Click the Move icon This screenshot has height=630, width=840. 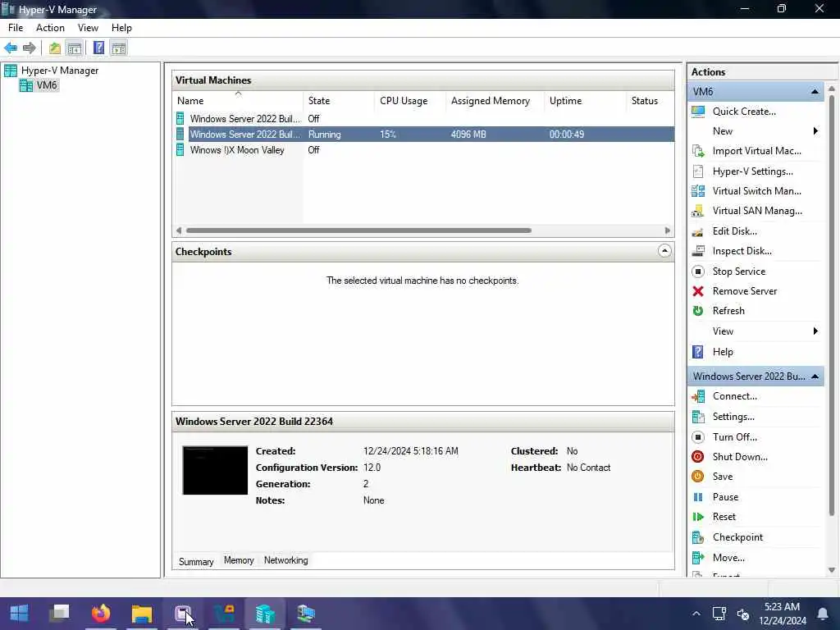(x=698, y=558)
